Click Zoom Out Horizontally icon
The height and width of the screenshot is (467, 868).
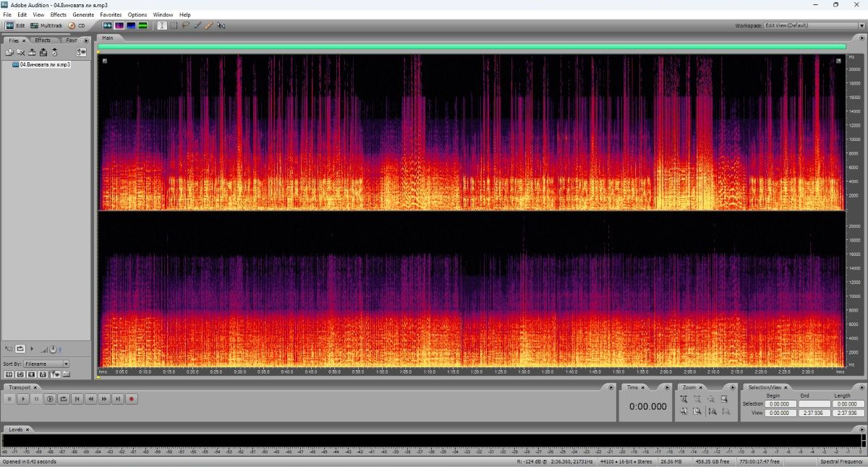click(697, 399)
